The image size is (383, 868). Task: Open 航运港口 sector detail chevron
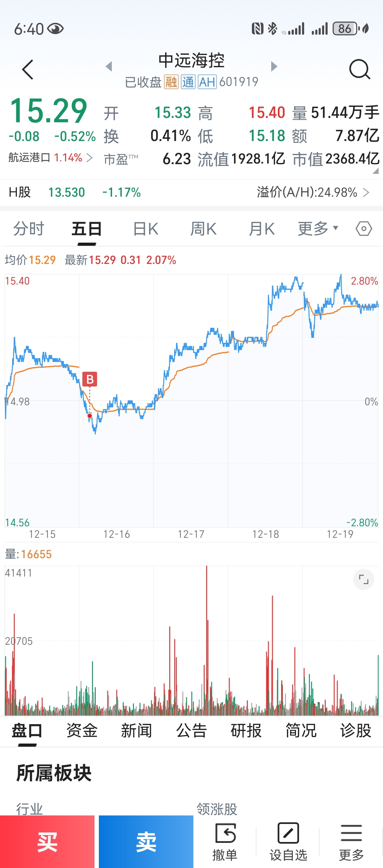[89, 158]
